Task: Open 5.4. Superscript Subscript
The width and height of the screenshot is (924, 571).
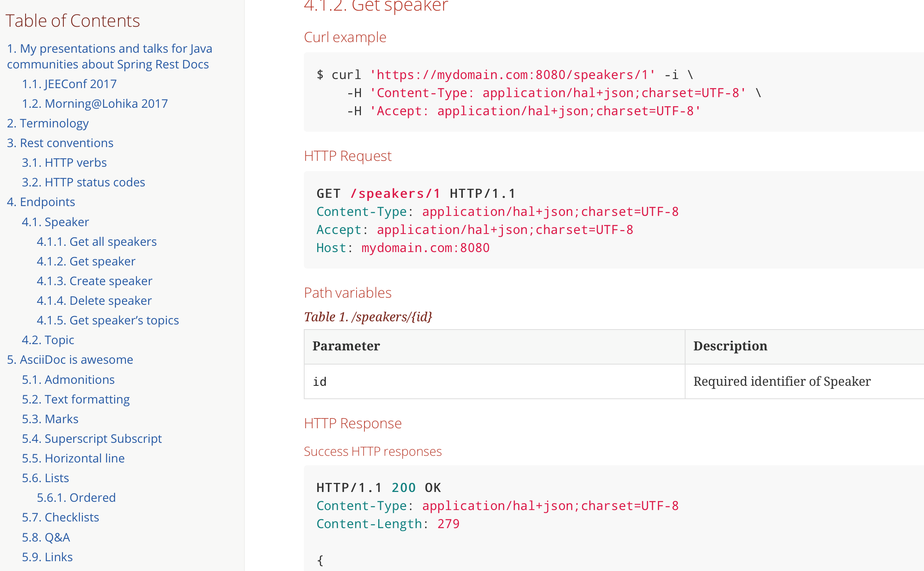Action: (x=92, y=438)
